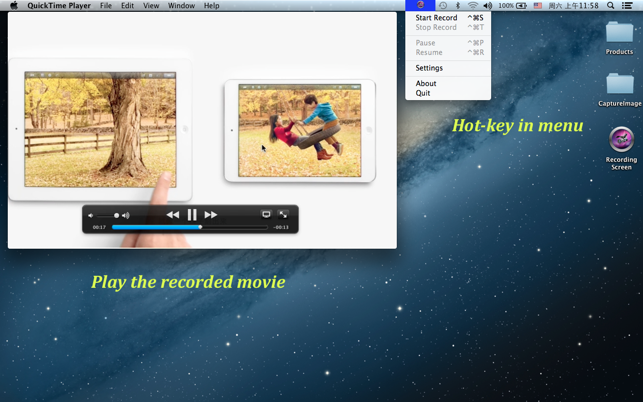Click the Bluetooth menu bar icon
The height and width of the screenshot is (402, 643).
[458, 5]
